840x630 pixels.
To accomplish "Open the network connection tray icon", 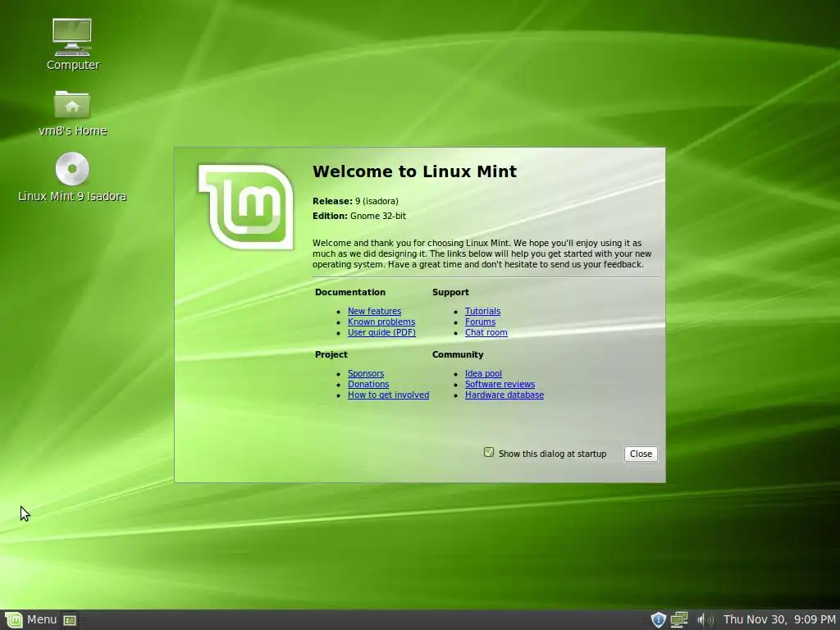I will (x=678, y=620).
